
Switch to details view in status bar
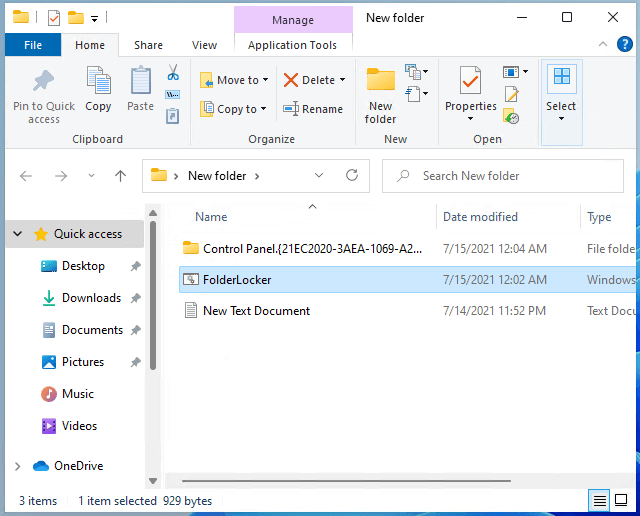point(600,501)
